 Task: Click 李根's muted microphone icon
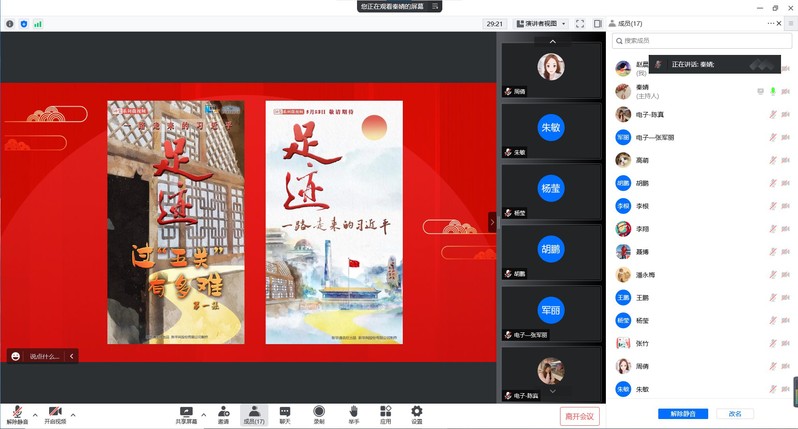pyautogui.click(x=773, y=206)
